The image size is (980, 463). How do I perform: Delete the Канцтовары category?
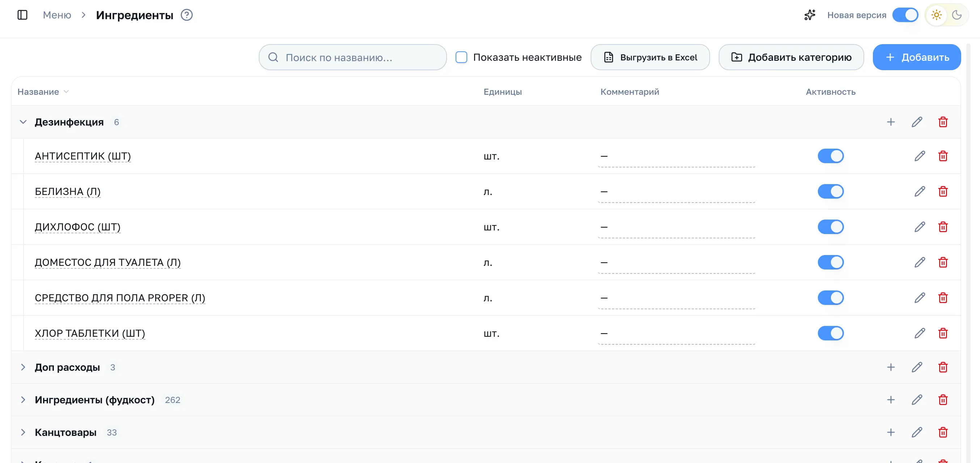(943, 432)
